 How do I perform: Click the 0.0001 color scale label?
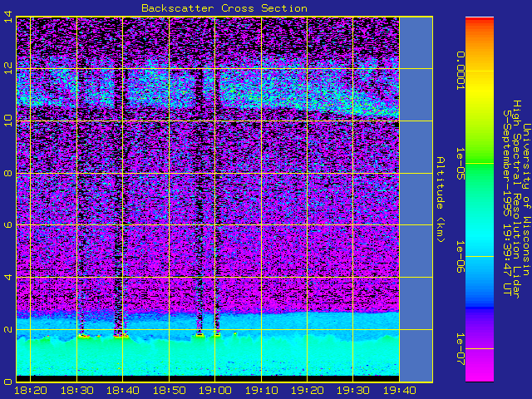pos(460,71)
